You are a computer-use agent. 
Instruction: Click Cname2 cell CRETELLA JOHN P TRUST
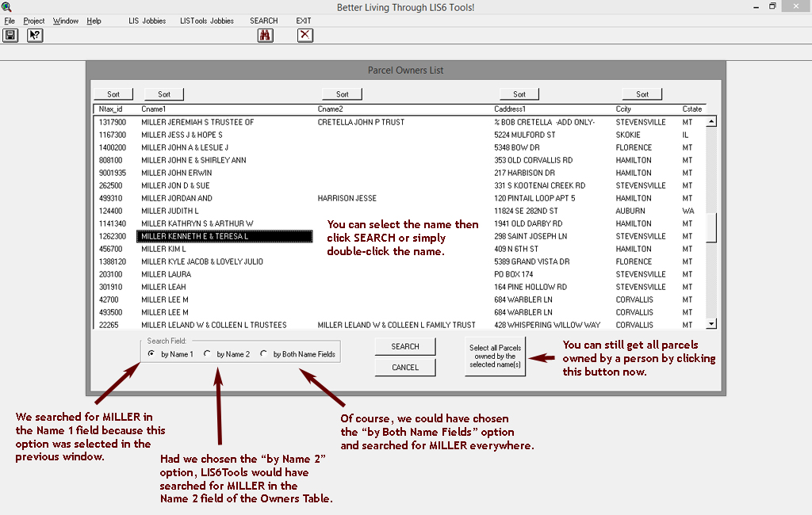361,122
